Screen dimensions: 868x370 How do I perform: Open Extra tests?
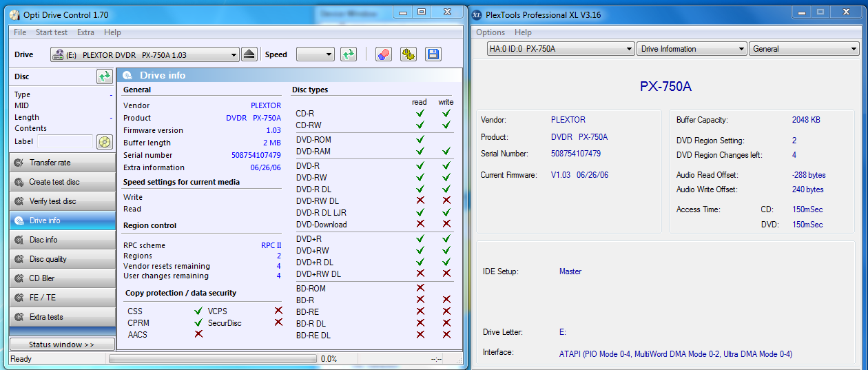tap(63, 317)
